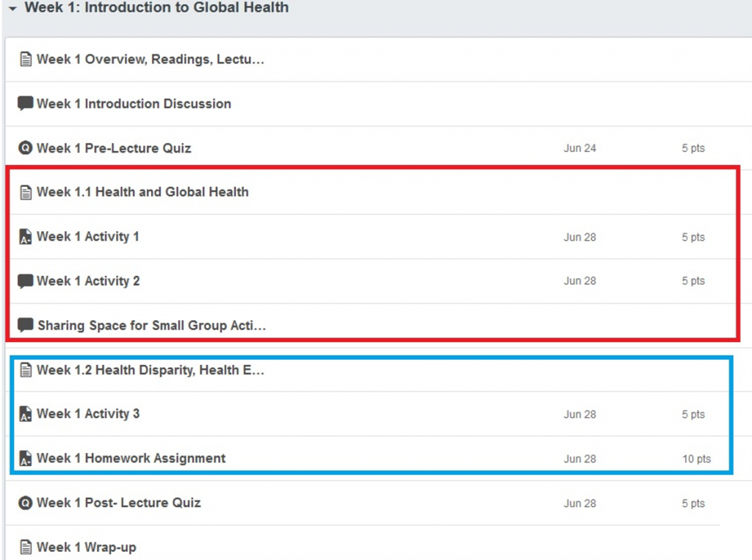Open the Week 1 Wrap-up page
The image size is (752, 560).
(x=86, y=548)
